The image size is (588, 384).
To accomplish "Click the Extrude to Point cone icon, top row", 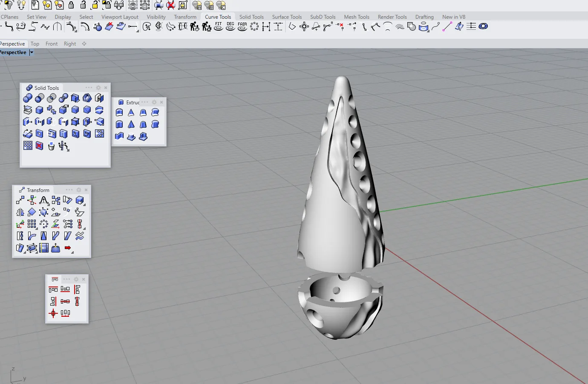I will tap(131, 112).
